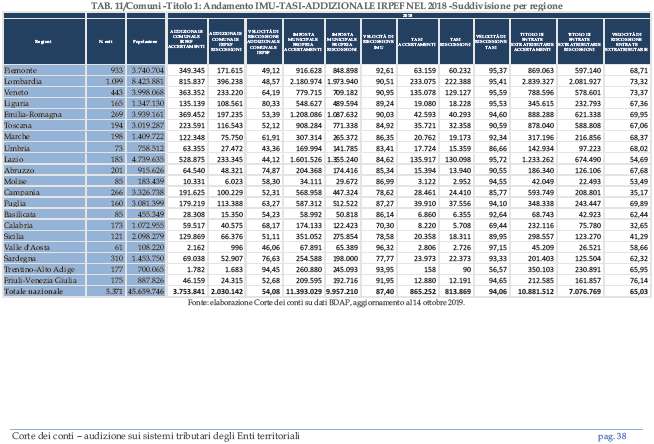Select the Piemonte region row label
The image size is (654, 444).
tap(20, 70)
